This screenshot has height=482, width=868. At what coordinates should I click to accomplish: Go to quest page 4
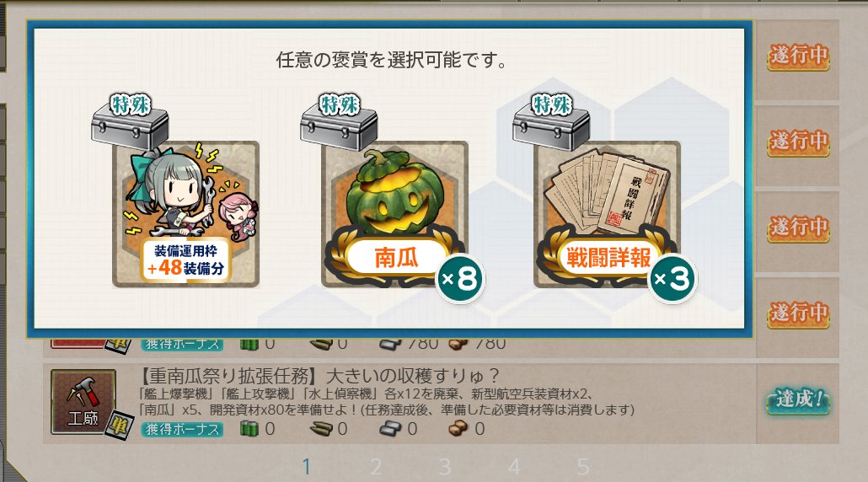[514, 467]
